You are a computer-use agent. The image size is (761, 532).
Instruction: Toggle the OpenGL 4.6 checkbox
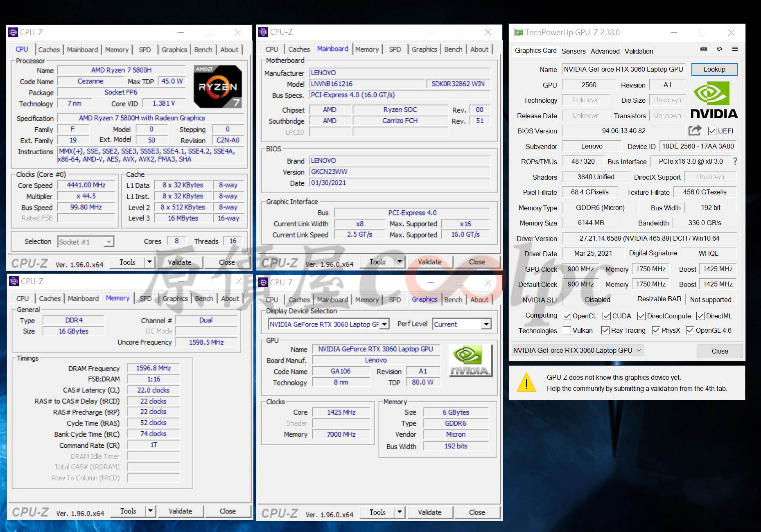(x=690, y=330)
